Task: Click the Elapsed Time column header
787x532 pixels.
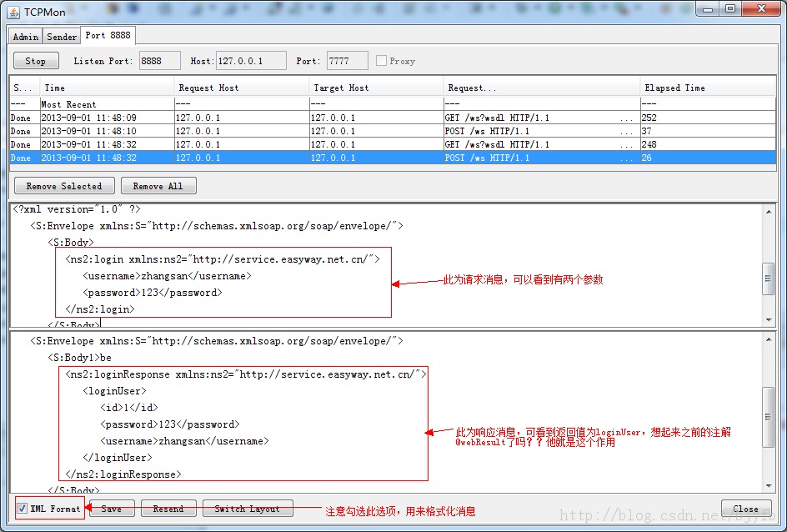Action: pos(675,87)
